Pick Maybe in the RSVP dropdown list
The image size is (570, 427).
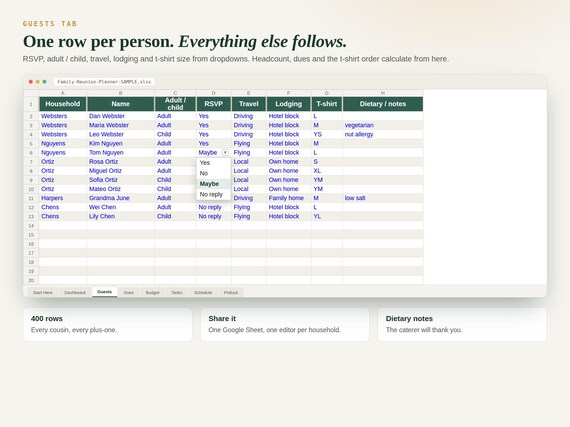click(x=214, y=184)
